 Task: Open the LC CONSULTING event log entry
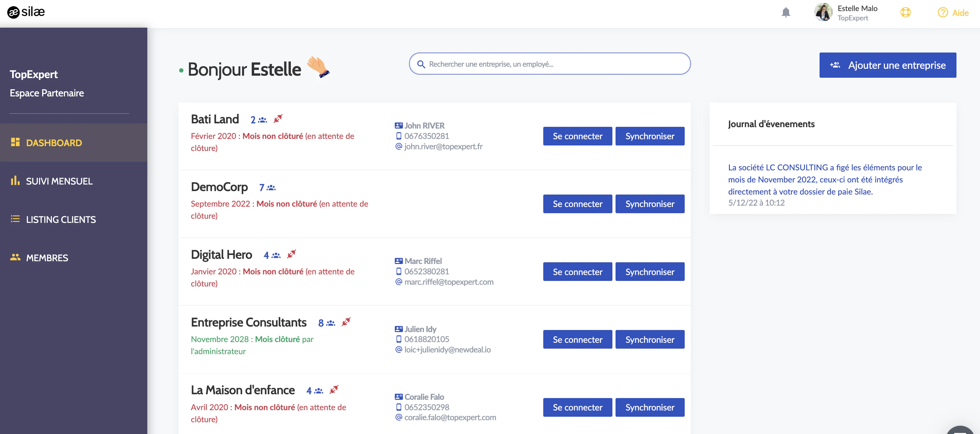coord(824,179)
